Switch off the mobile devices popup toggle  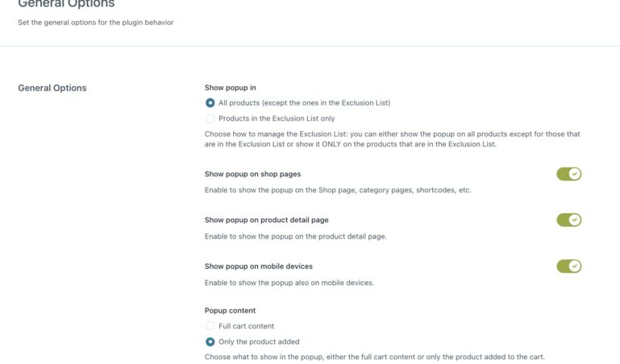click(x=568, y=267)
